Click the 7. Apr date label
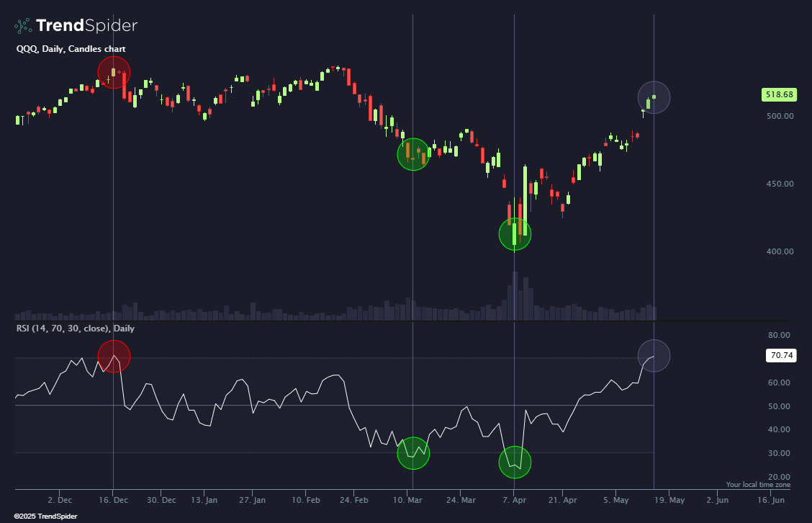812x523 pixels. point(514,500)
